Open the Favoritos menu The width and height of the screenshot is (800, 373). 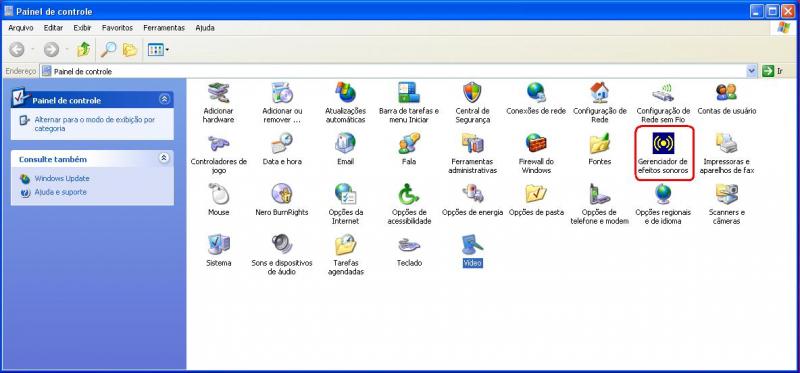[117, 28]
